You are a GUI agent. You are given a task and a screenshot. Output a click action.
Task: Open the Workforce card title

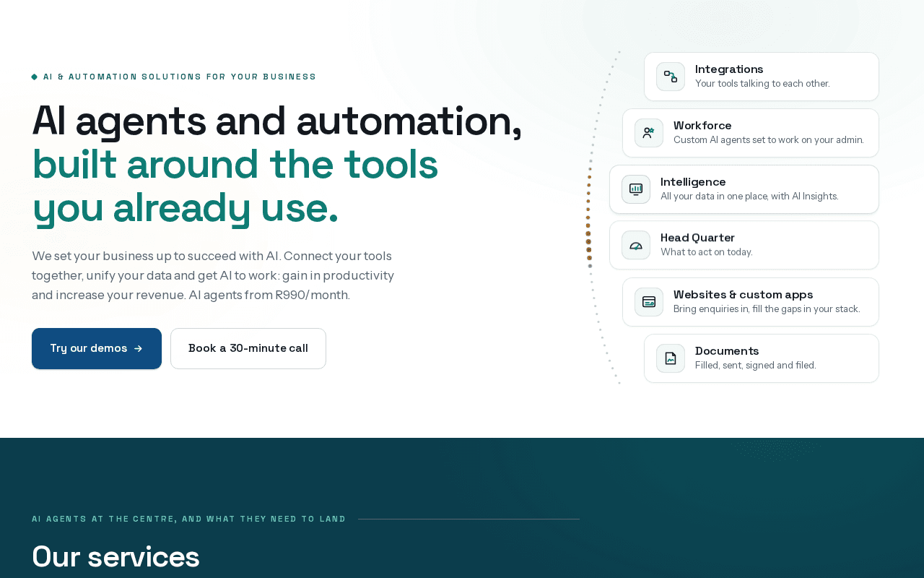pos(702,126)
